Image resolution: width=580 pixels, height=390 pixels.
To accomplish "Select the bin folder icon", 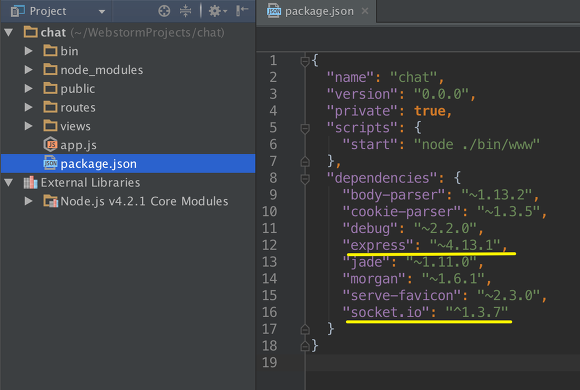I will pos(50,50).
